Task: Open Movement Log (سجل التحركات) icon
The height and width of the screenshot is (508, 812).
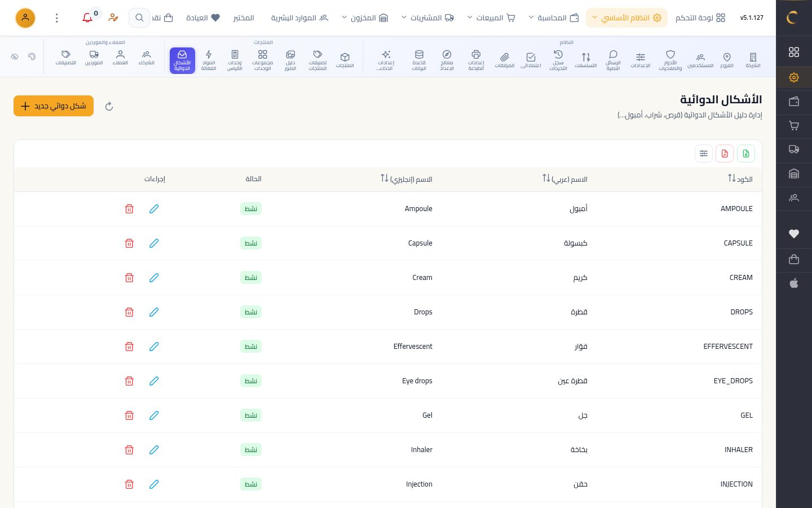Action: 558,60
